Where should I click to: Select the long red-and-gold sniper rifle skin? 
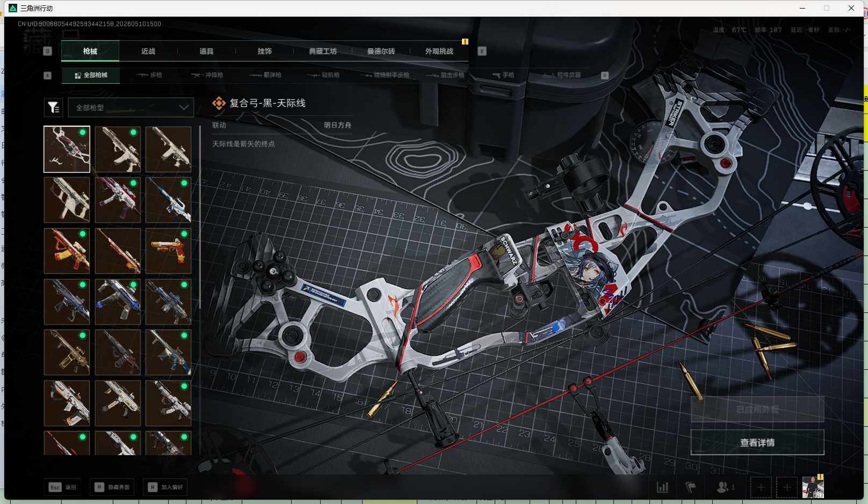click(x=118, y=251)
